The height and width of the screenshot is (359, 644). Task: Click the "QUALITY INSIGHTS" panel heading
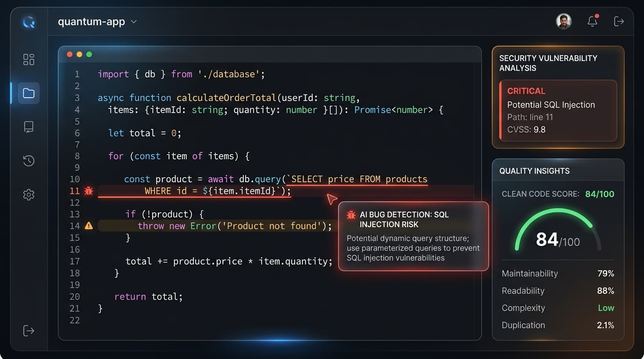534,171
